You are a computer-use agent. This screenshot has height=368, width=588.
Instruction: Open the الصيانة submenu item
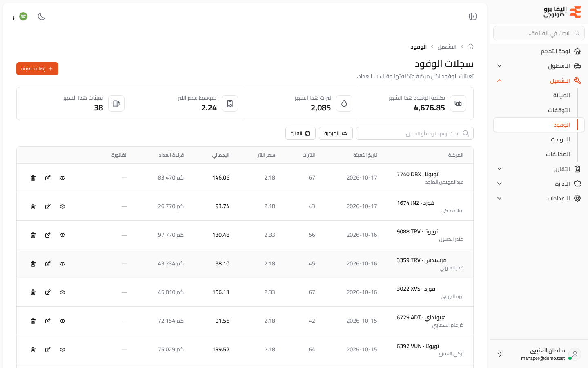tap(539, 95)
